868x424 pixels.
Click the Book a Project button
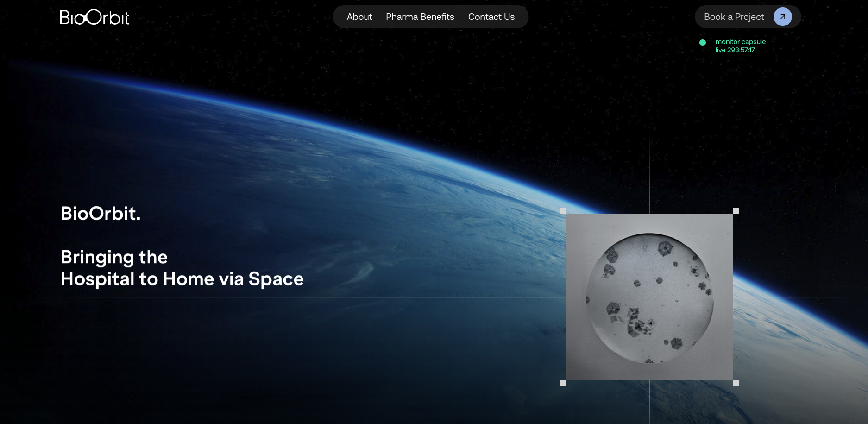point(748,17)
